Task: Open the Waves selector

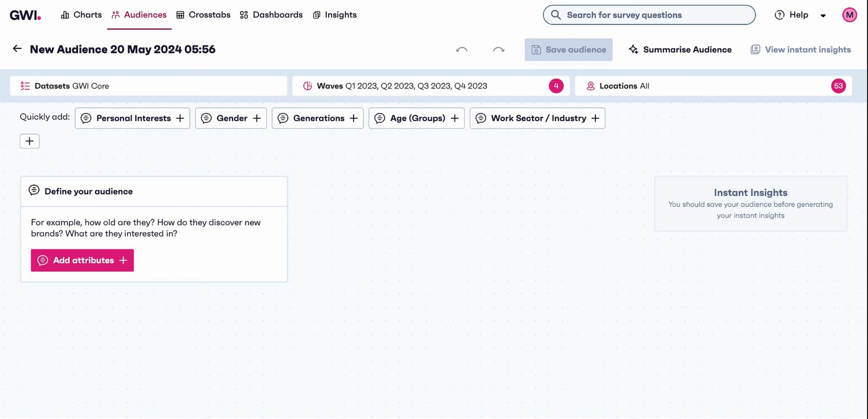Action: (419, 86)
